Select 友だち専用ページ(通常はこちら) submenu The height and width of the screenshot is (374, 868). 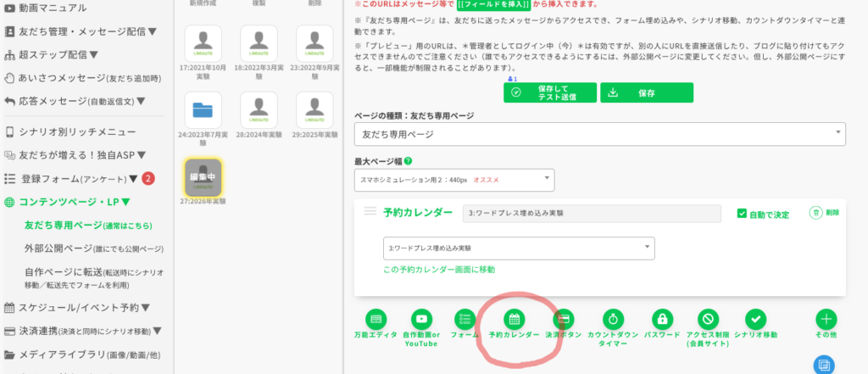pos(88,226)
